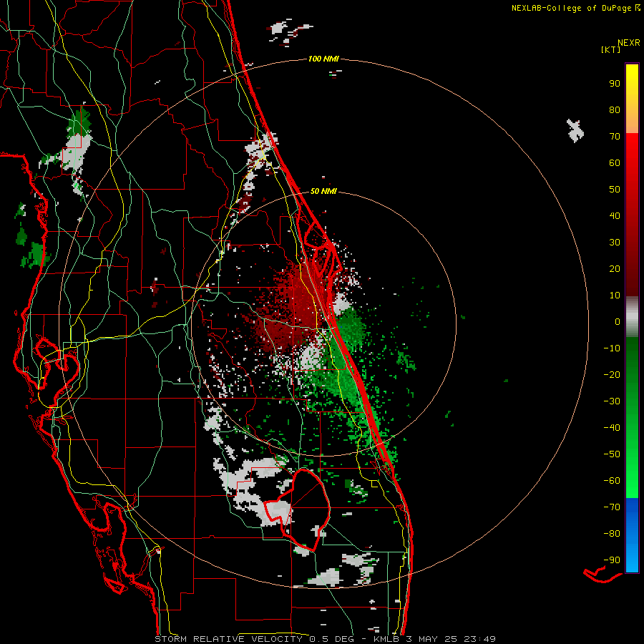Click the 23:49 timestamp
This screenshot has width=644, height=644.
click(480, 639)
